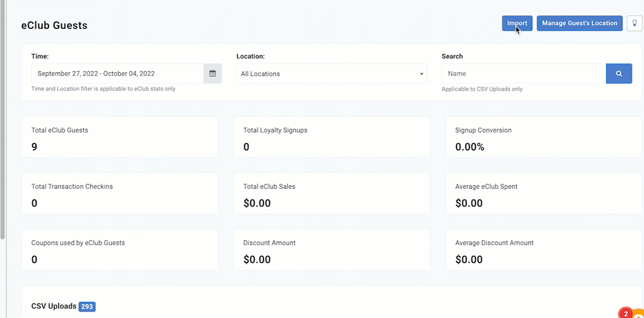Viewport: 644px width, 318px height.
Task: Click the CSV Uploads 293 badge
Action: point(87,307)
